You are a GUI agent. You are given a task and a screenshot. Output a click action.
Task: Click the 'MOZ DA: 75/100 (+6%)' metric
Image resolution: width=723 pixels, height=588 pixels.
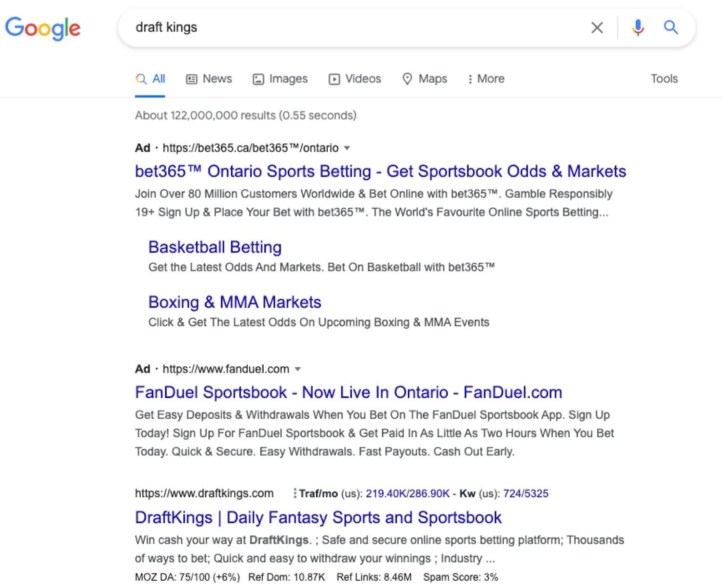tap(187, 577)
